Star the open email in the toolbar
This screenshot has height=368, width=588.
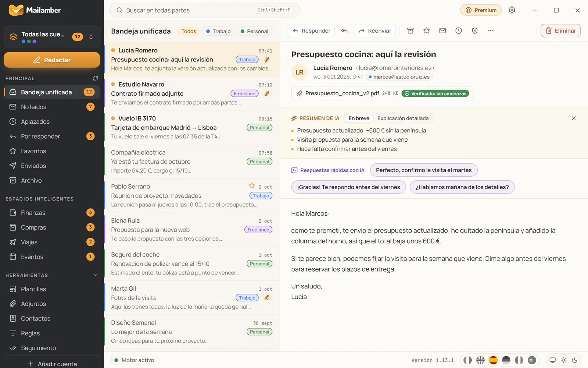[427, 31]
